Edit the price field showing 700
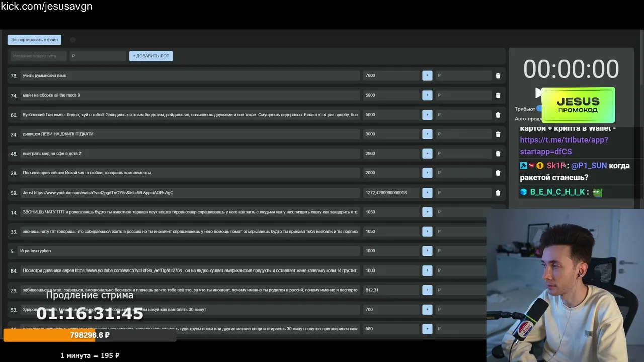 (x=391, y=310)
